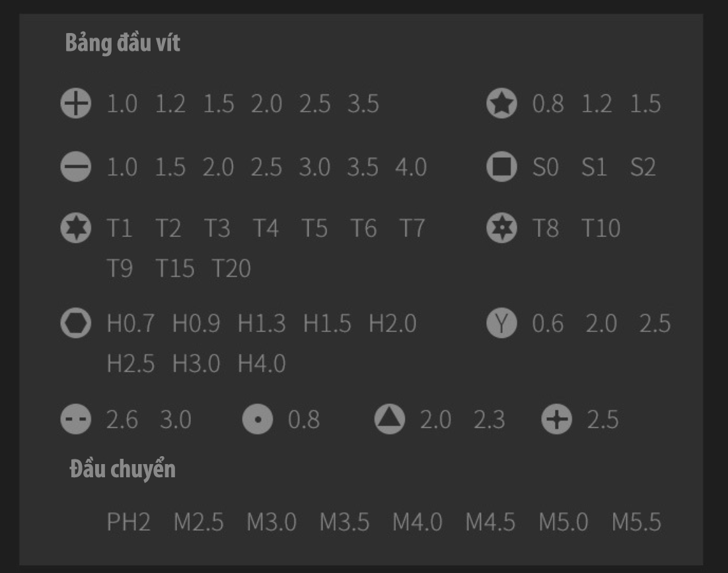Click the square bit icon beside S0
Image resolution: width=728 pixels, height=573 pixels.
coord(501,166)
